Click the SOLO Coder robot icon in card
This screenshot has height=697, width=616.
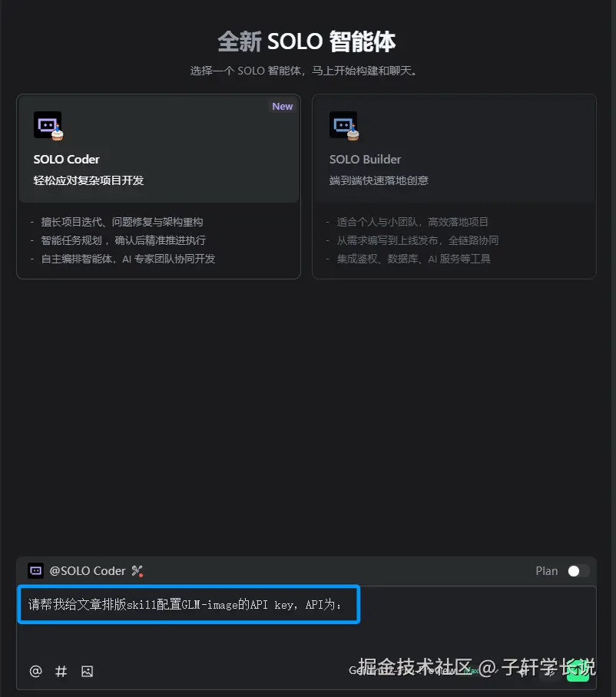tap(48, 125)
